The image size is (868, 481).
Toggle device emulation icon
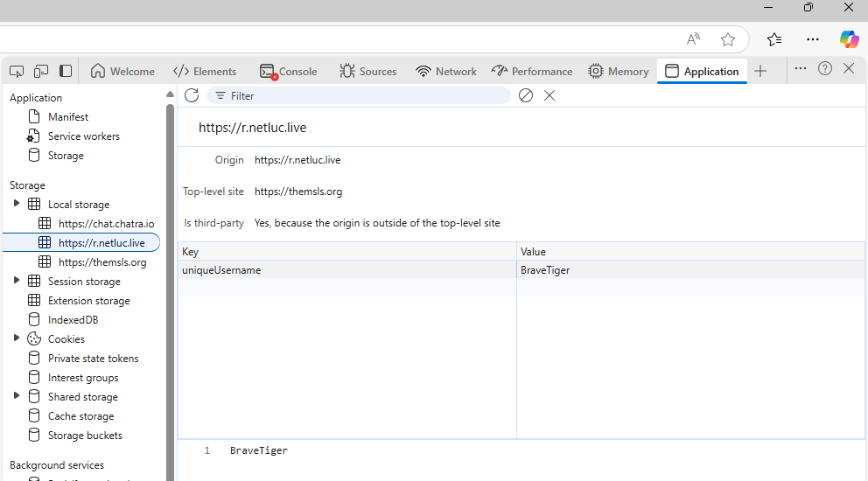[41, 71]
